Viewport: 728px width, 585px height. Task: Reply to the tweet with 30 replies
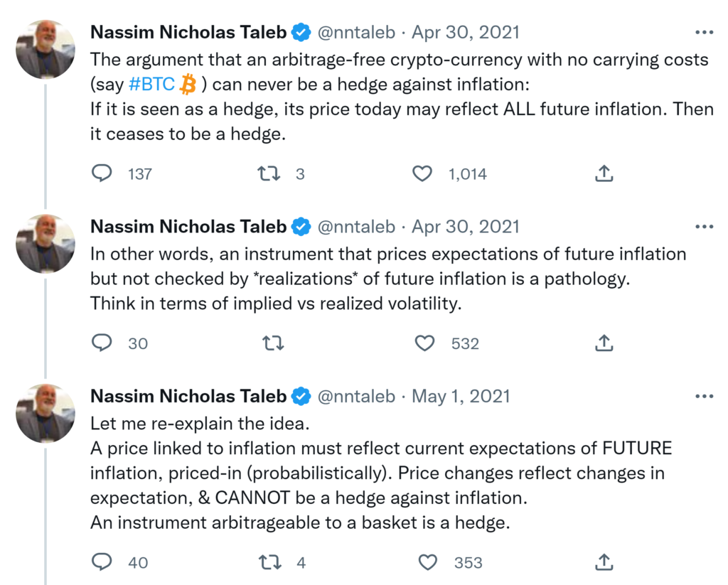click(x=102, y=343)
